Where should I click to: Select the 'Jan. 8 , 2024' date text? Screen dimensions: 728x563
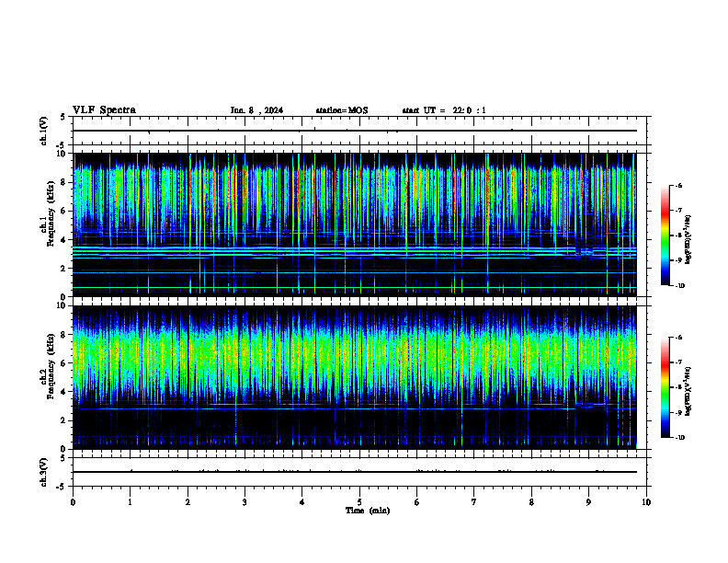(x=256, y=110)
